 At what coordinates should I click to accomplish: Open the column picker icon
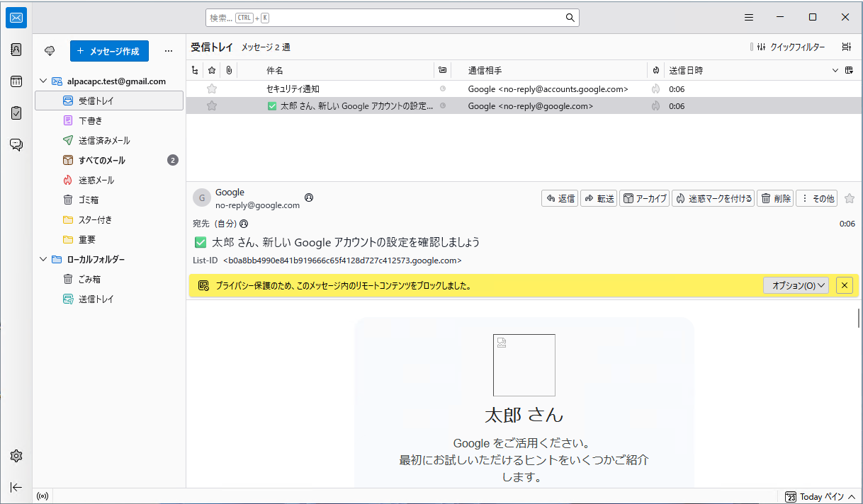849,71
